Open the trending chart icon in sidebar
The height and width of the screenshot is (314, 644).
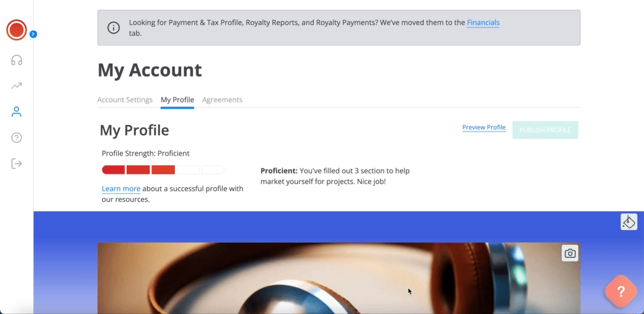click(x=16, y=86)
